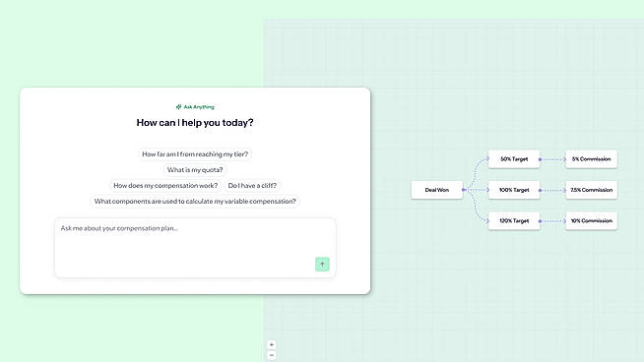Select the 7.5% Commission node
This screenshot has height=362, width=644.
[x=592, y=190]
